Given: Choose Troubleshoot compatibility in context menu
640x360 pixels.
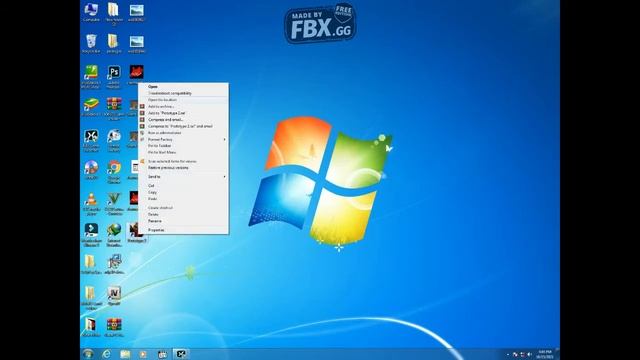Looking at the screenshot, I should [x=183, y=93].
